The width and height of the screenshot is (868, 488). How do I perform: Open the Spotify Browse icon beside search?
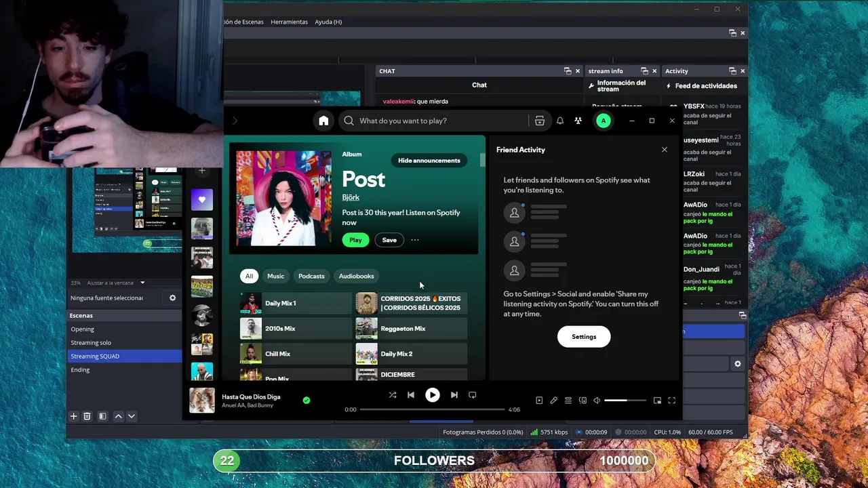coord(540,121)
